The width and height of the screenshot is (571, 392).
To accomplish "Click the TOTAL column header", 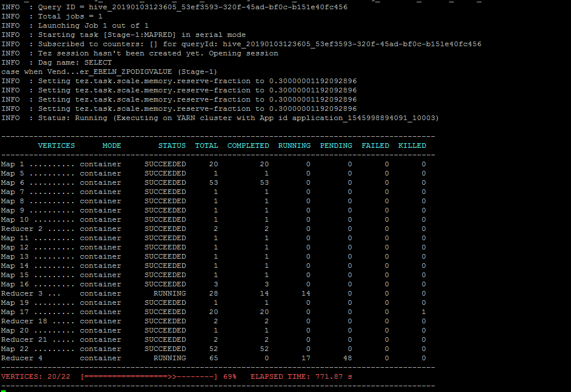I will click(x=207, y=145).
